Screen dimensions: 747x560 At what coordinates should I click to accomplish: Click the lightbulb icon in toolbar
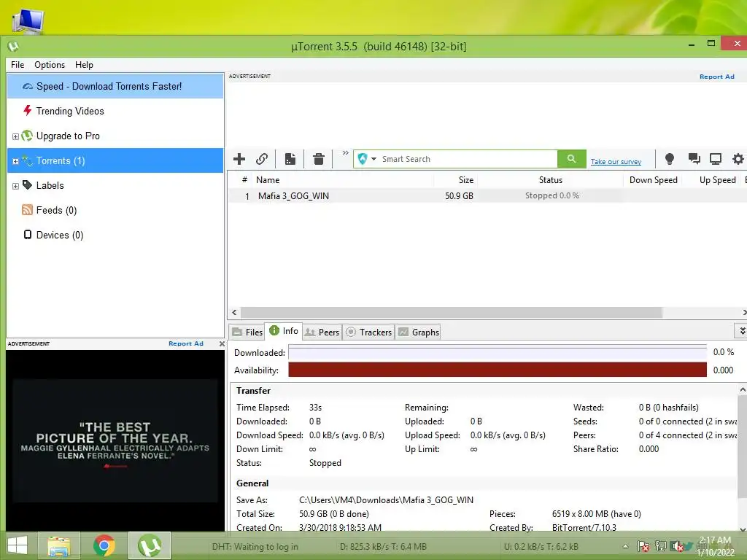click(x=670, y=159)
